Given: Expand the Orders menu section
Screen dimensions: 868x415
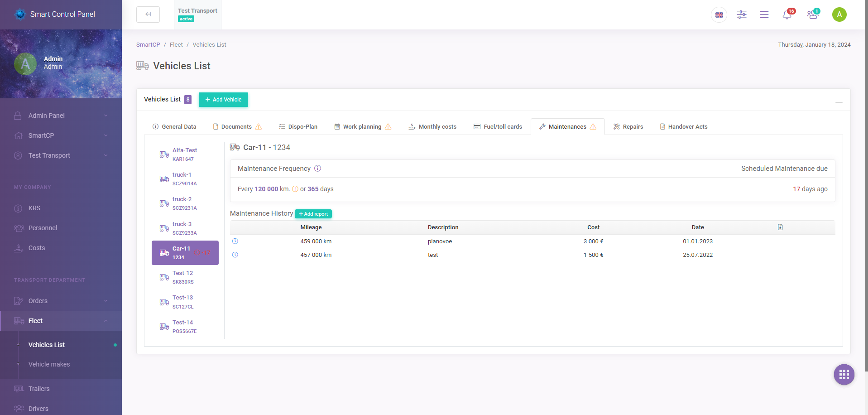Looking at the screenshot, I should coord(61,300).
